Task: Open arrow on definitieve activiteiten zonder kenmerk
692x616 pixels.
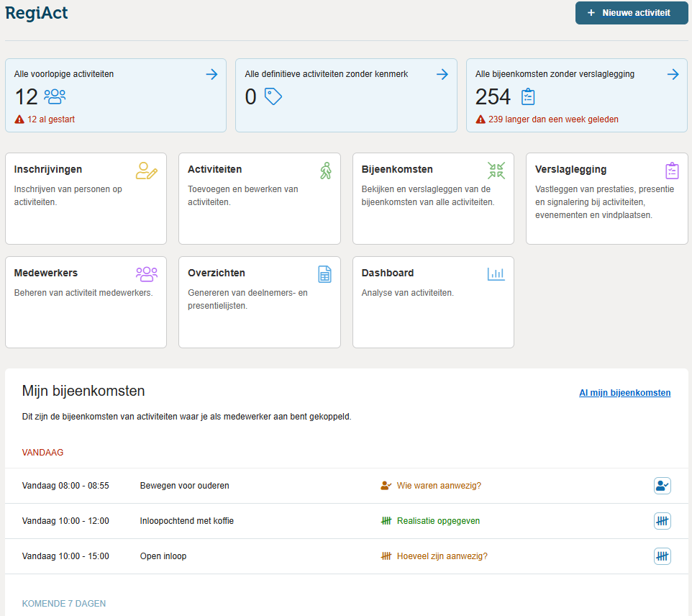Action: (x=442, y=74)
